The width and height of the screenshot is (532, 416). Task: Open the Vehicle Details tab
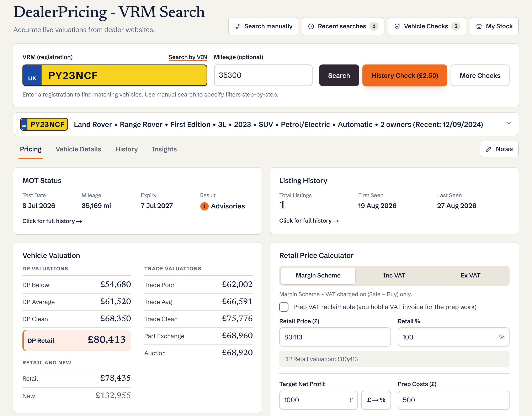point(78,149)
